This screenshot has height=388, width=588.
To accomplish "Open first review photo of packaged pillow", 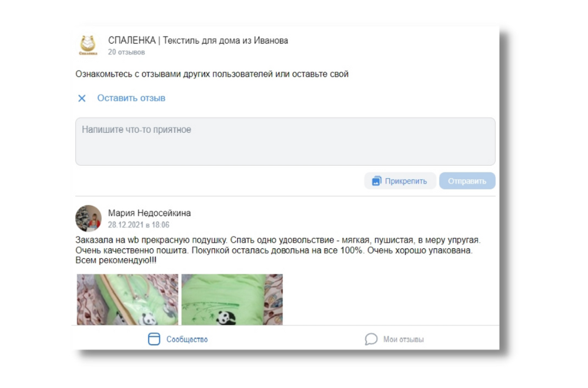I will [x=128, y=300].
